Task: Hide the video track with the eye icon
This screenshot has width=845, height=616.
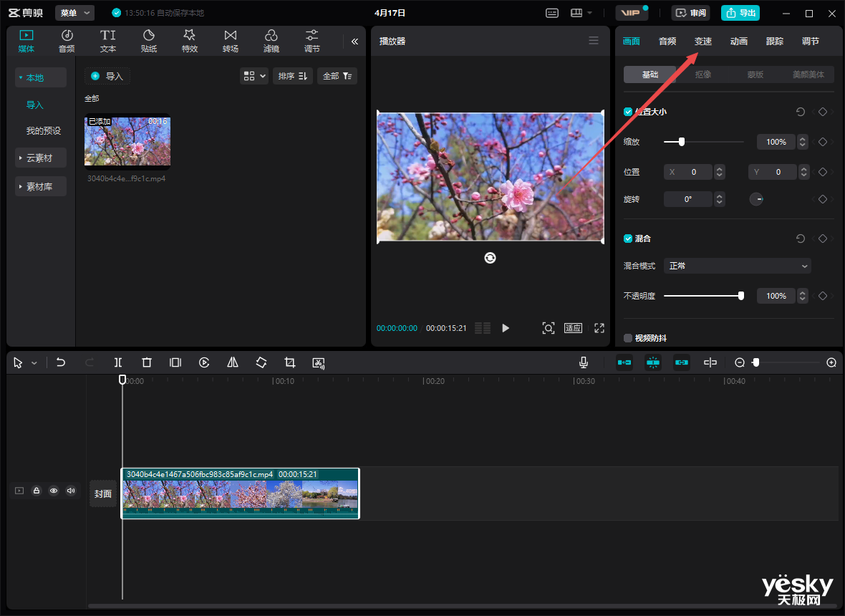Action: point(54,491)
